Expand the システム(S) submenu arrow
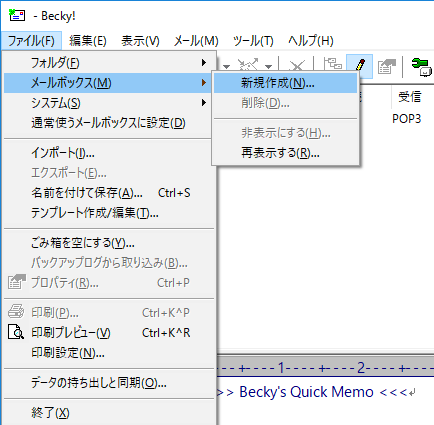434x425 pixels. coord(204,102)
